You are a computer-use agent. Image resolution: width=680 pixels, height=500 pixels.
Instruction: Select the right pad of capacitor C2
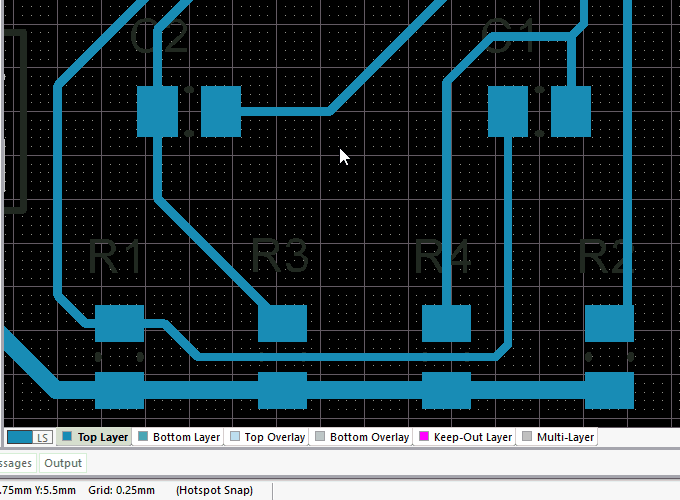point(221,111)
